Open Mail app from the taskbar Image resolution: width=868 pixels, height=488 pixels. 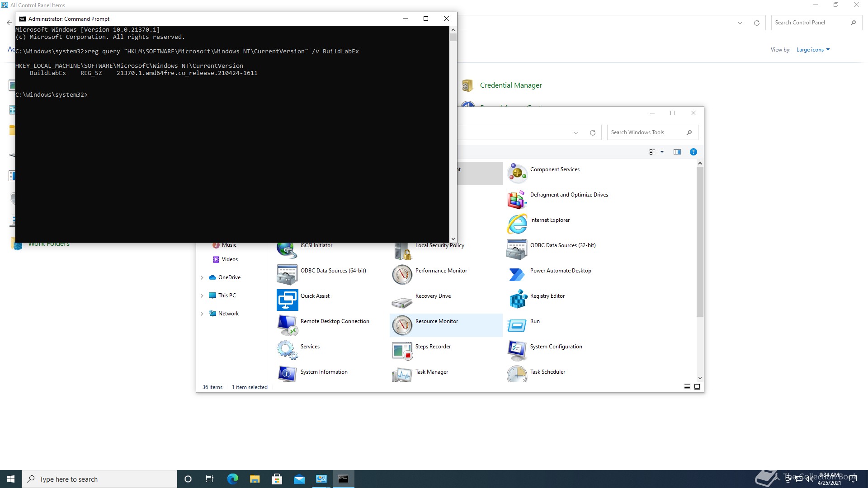(x=299, y=479)
